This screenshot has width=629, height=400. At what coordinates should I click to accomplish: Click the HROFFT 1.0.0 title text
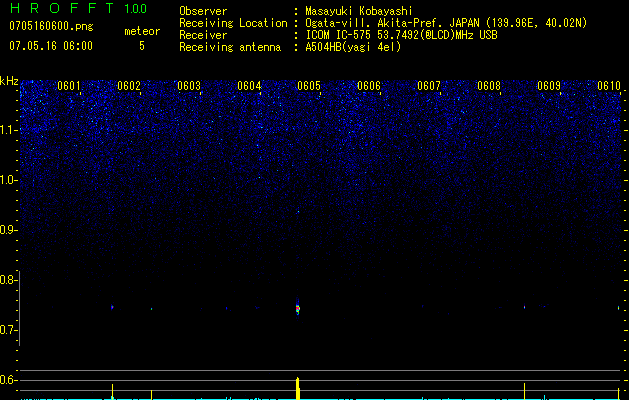tap(78, 8)
